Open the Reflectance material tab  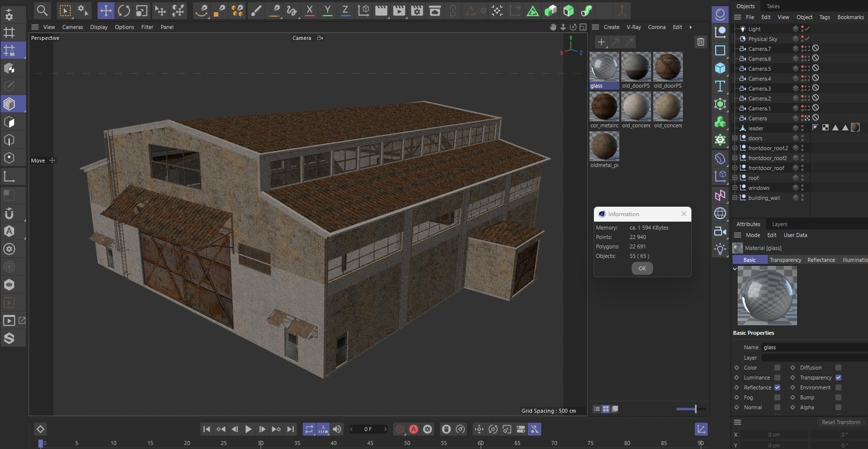click(x=821, y=260)
